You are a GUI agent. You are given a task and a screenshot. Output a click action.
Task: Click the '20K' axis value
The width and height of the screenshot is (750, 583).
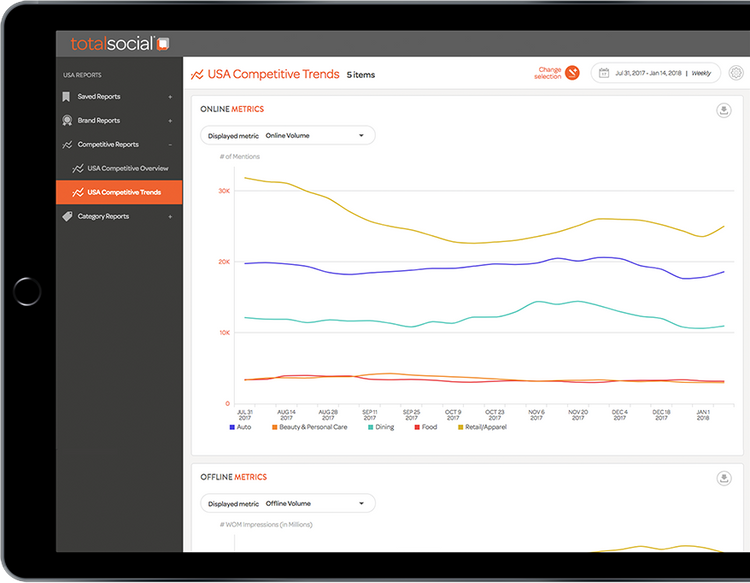click(x=224, y=262)
